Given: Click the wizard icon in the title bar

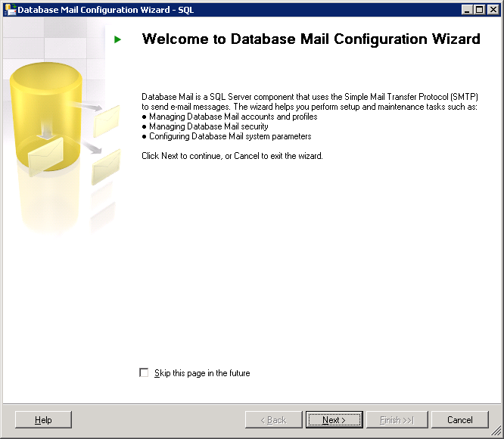Looking at the screenshot, I should click(9, 9).
